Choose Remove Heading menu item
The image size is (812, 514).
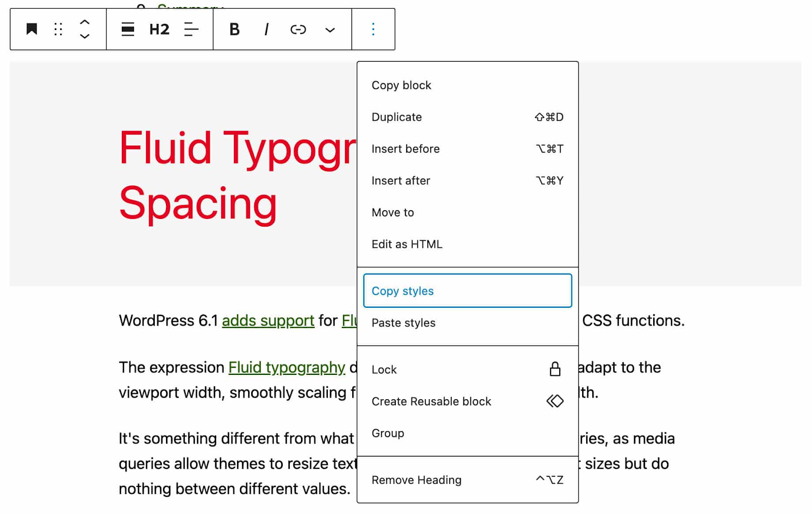[x=467, y=480]
